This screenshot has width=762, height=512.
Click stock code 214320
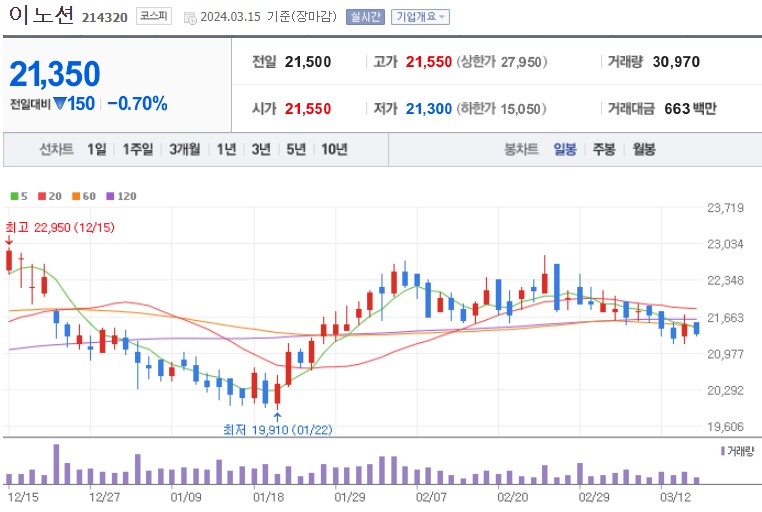pyautogui.click(x=104, y=17)
